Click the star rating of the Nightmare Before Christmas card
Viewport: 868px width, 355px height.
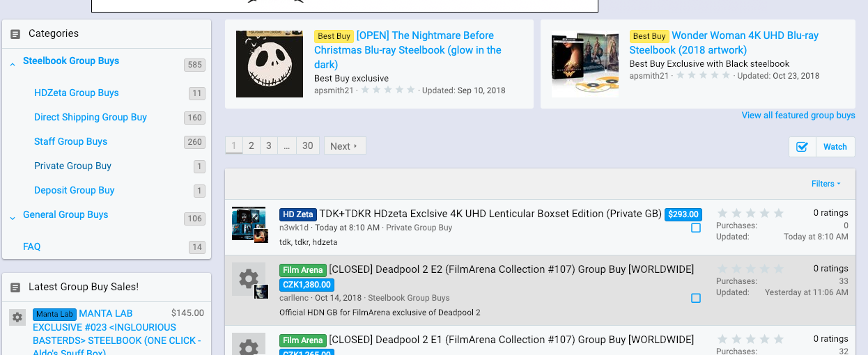coord(389,90)
